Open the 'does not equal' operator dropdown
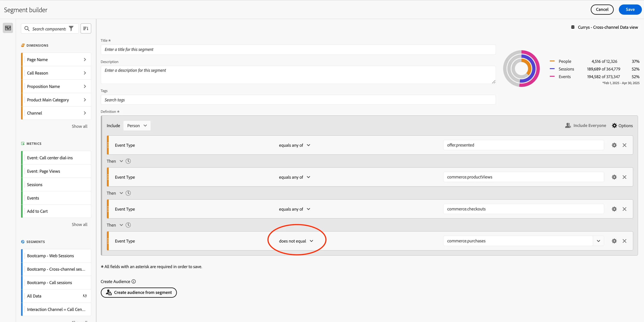644x322 pixels. [x=296, y=241]
